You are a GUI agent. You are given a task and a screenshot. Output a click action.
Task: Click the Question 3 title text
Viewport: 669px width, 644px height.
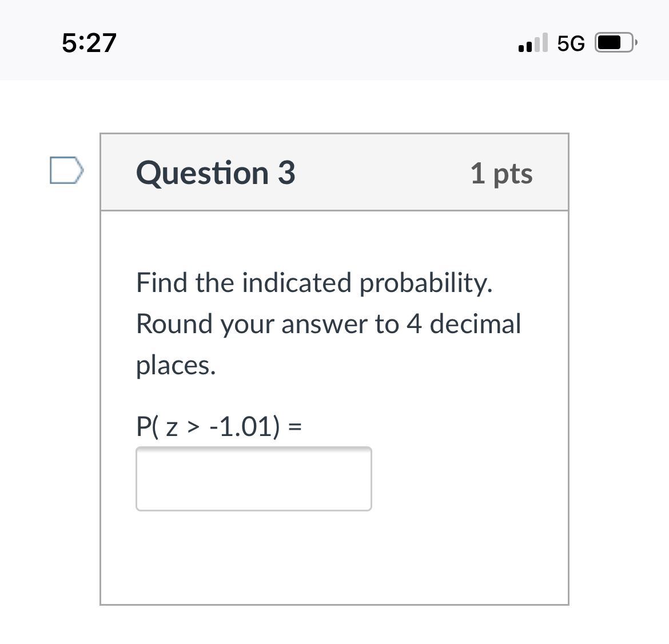point(216,173)
